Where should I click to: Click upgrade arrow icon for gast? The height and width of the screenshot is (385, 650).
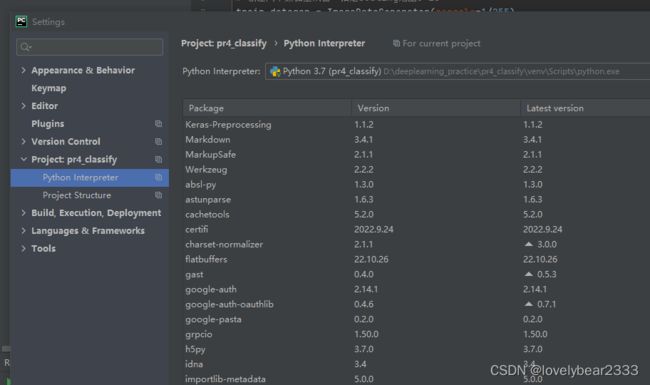(529, 274)
